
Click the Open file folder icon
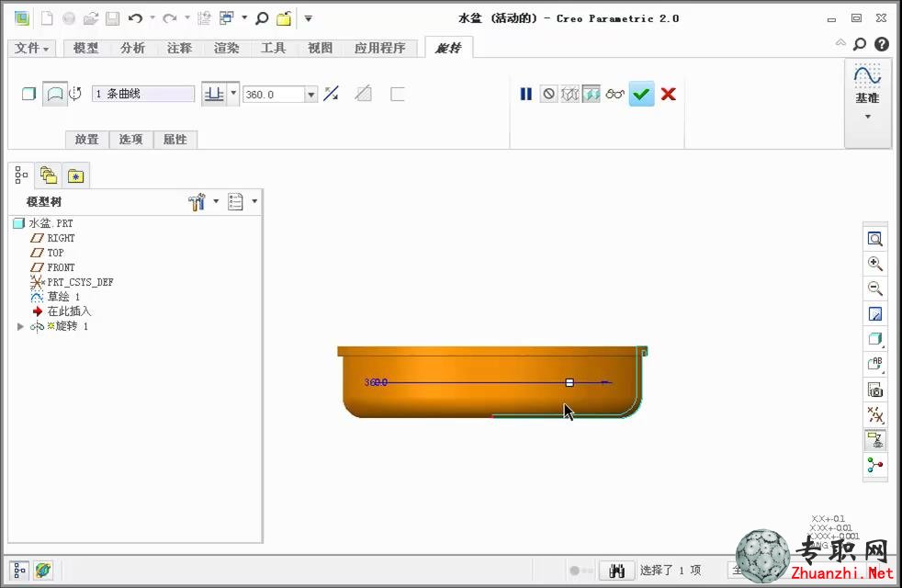click(x=91, y=18)
